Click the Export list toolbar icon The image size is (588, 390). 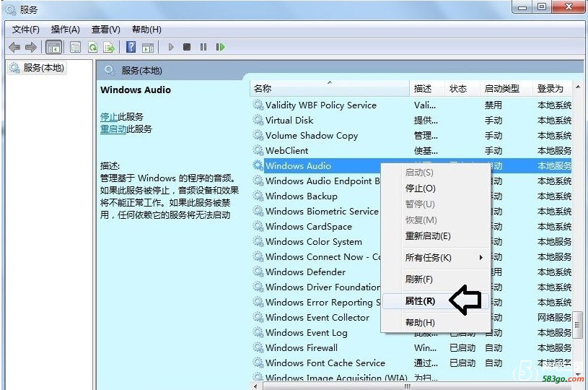[109, 47]
